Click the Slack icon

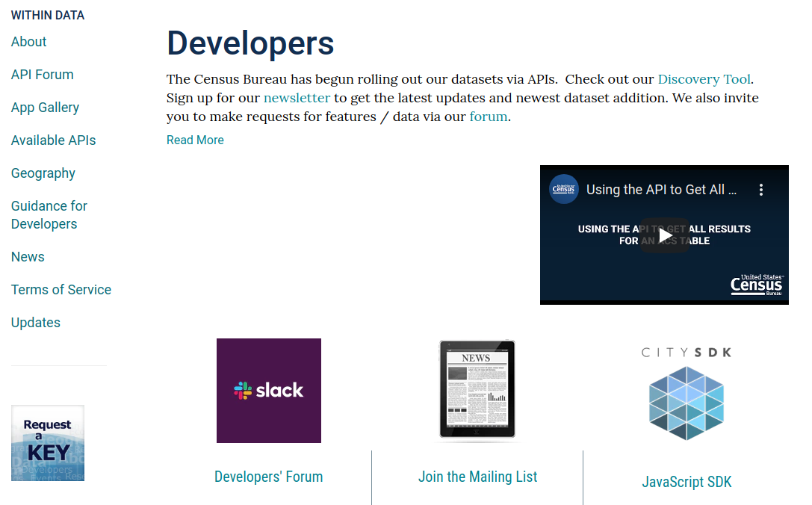coord(268,390)
